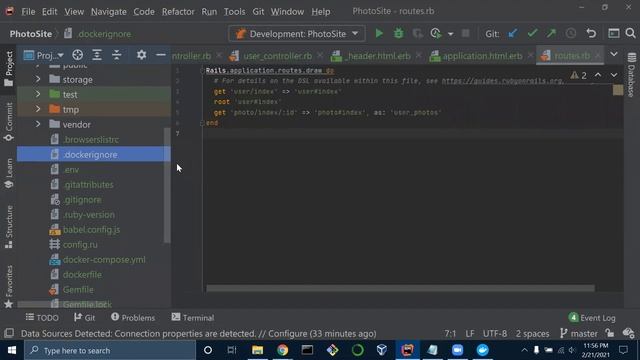The height and width of the screenshot is (360, 640).
Task: Expand the test folder
Action: (38, 94)
